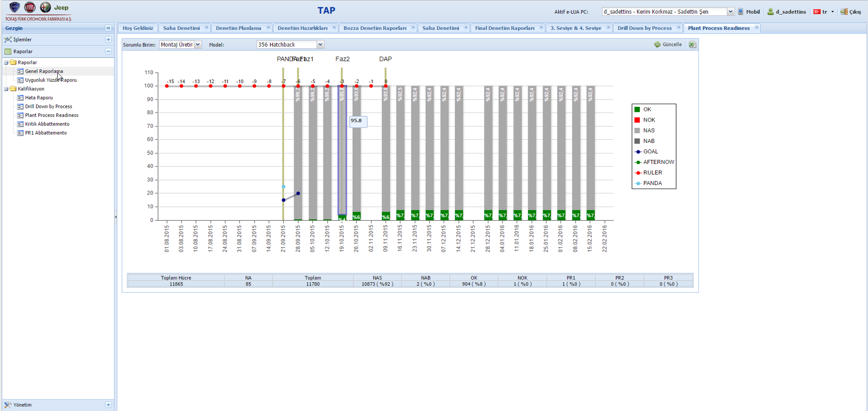Click the Çıkış exit door icon
The image size is (868, 411).
[844, 12]
